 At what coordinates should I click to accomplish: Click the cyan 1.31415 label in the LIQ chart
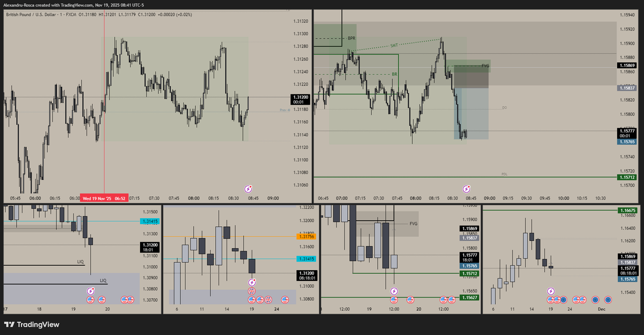[x=150, y=221]
